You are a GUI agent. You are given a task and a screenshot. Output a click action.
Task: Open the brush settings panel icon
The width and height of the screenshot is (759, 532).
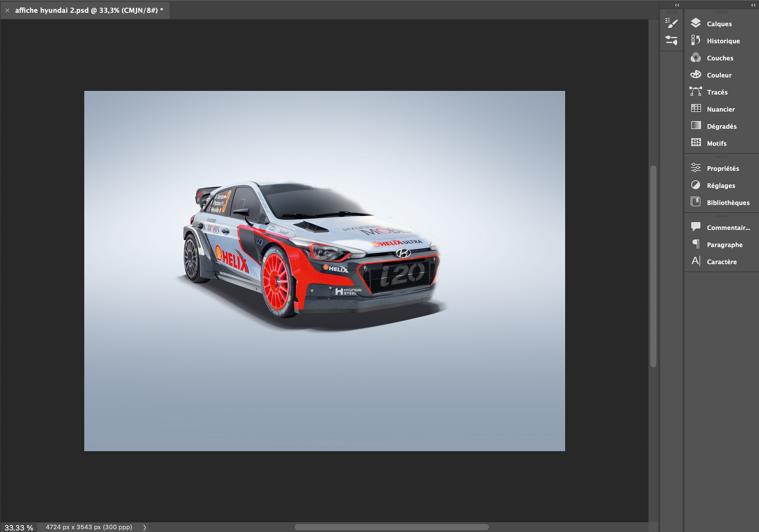point(671,23)
